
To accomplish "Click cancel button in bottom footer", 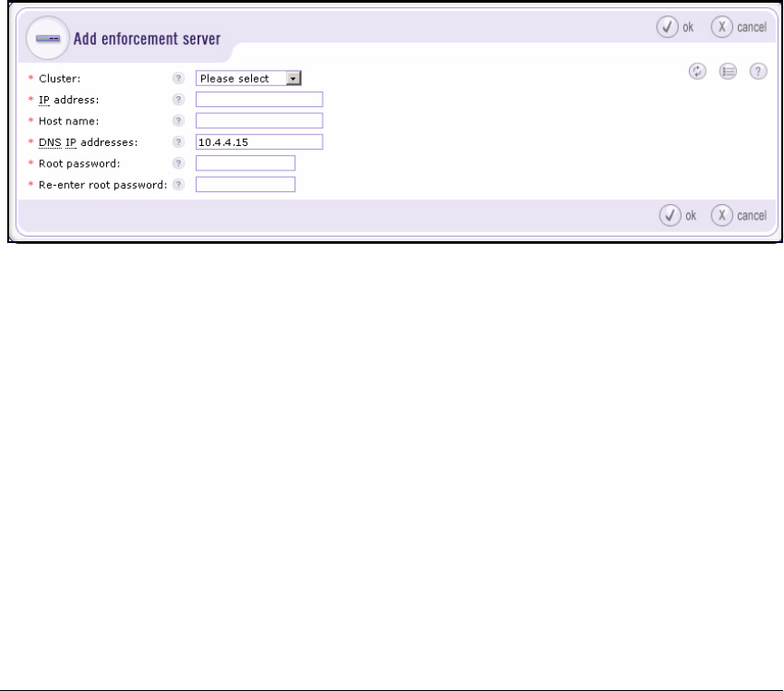I will pyautogui.click(x=739, y=216).
